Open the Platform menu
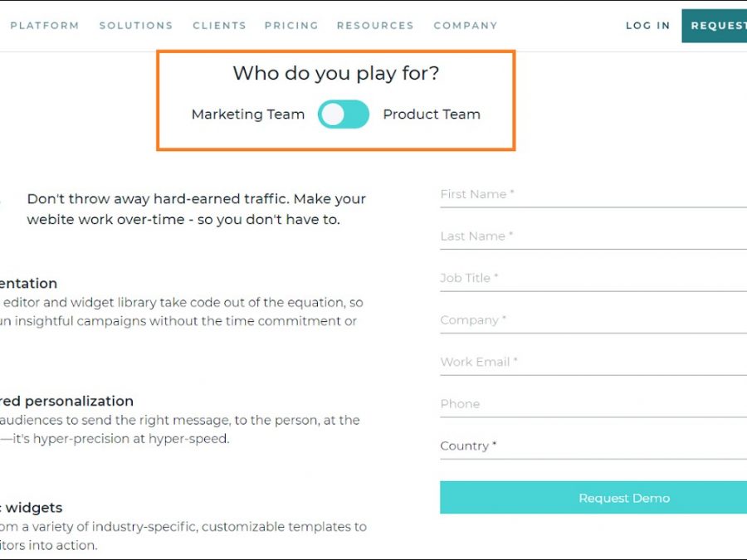Viewport: 747px width, 560px height. click(45, 26)
